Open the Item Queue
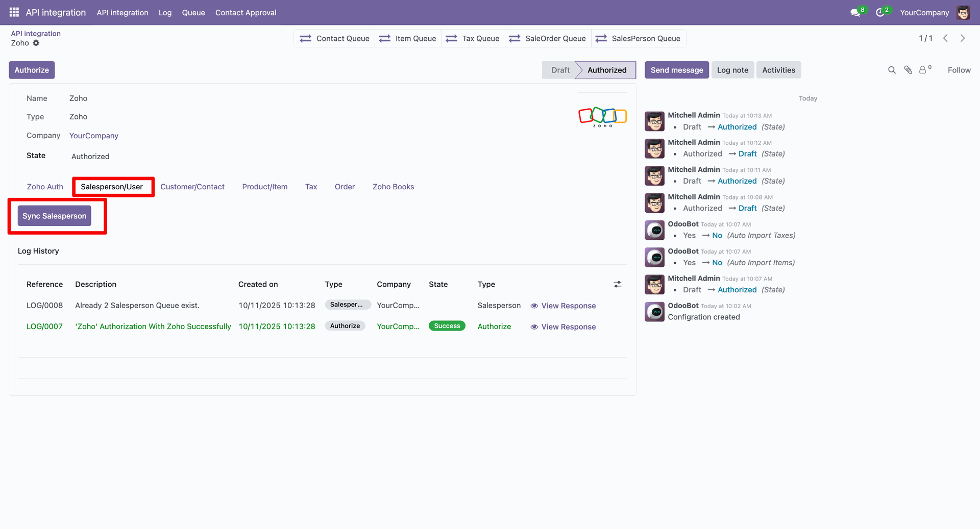Viewport: 980px width, 529px height. [407, 38]
